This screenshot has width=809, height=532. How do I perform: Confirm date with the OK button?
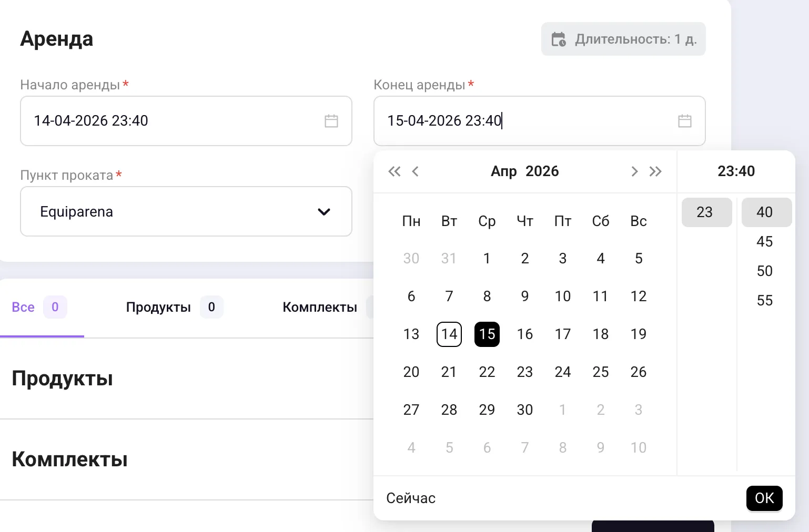tap(764, 498)
